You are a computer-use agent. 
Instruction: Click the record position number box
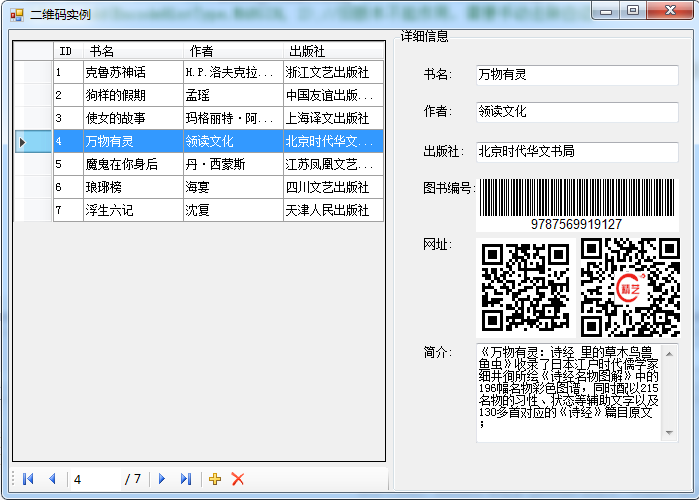tap(95, 480)
